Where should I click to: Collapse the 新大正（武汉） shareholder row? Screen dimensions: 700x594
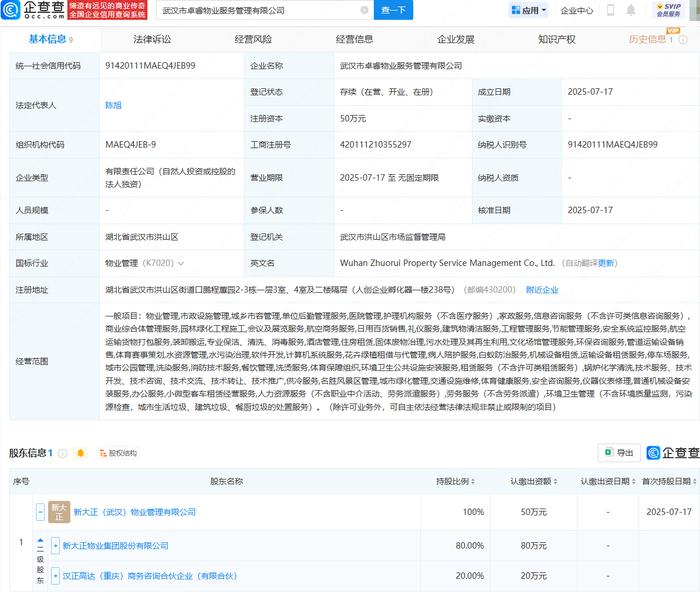(40, 512)
